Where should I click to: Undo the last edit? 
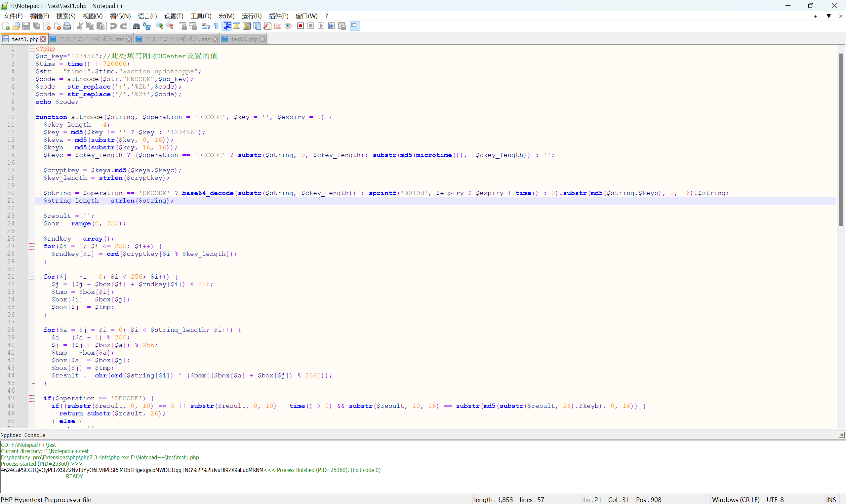(x=113, y=26)
